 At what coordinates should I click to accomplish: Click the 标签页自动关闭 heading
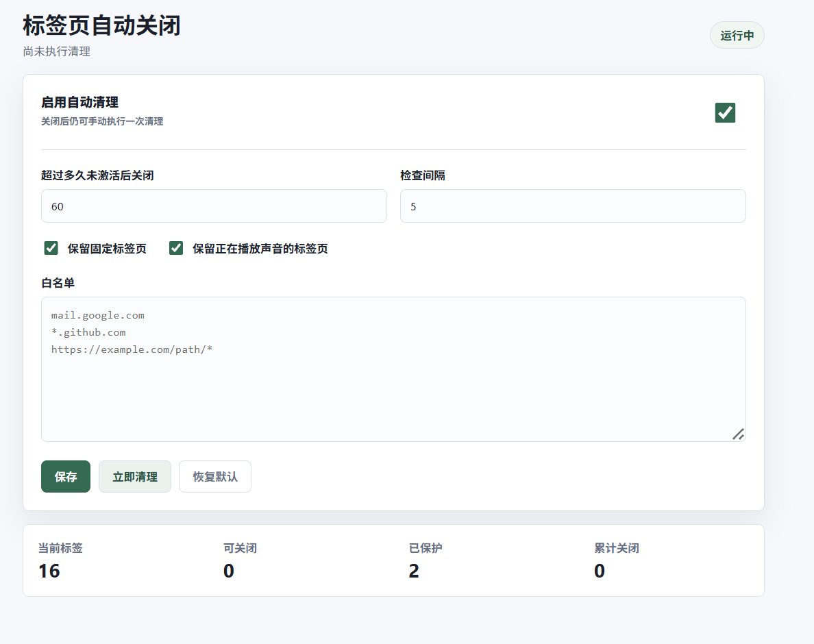pos(101,25)
